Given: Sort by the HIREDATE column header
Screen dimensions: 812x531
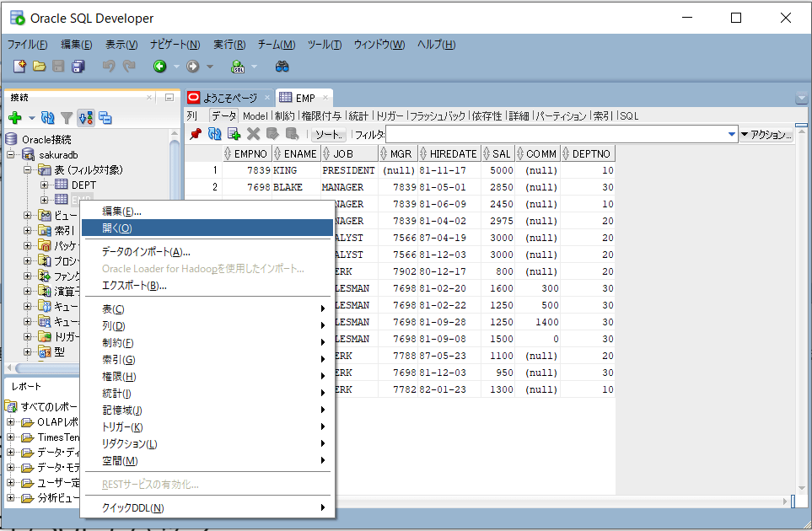Looking at the screenshot, I should [449, 153].
